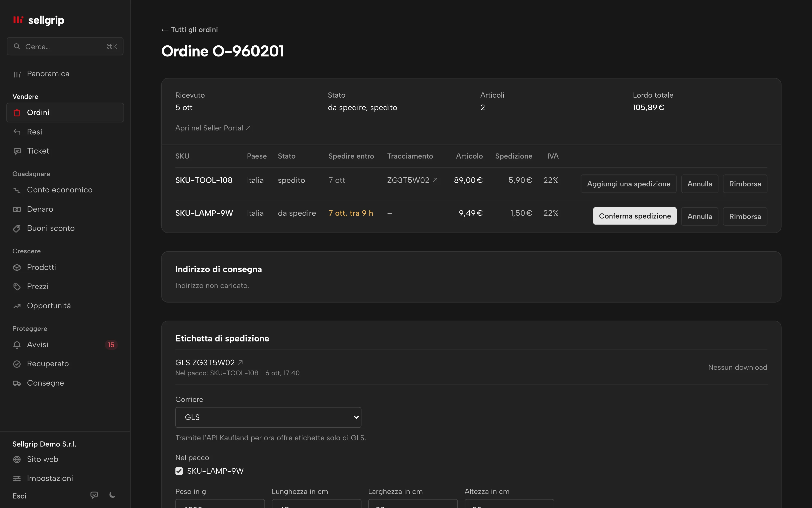812x508 pixels.
Task: Click the Prodotti box icon
Action: [x=17, y=267]
